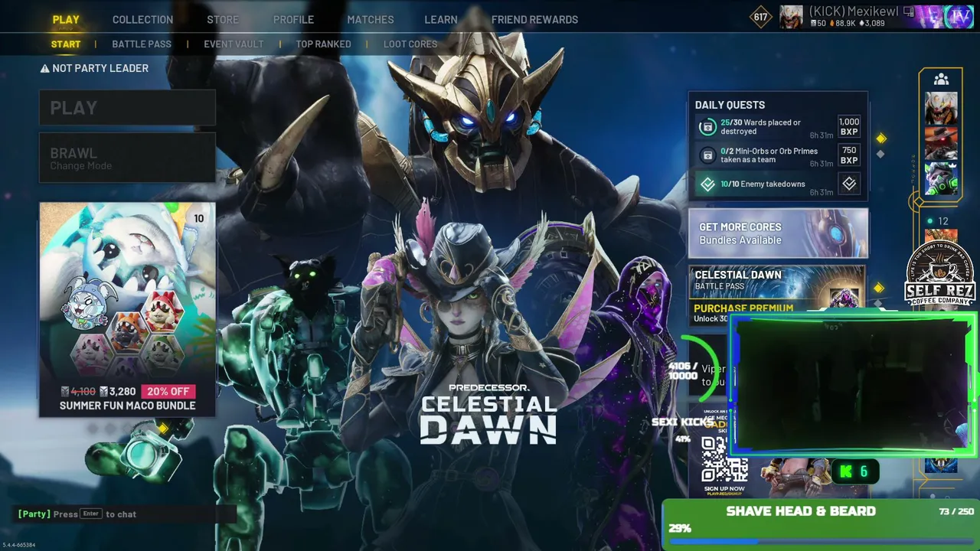Viewport: 980px width, 551px height.
Task: Click the 20% OFF discount tag
Action: point(168,392)
